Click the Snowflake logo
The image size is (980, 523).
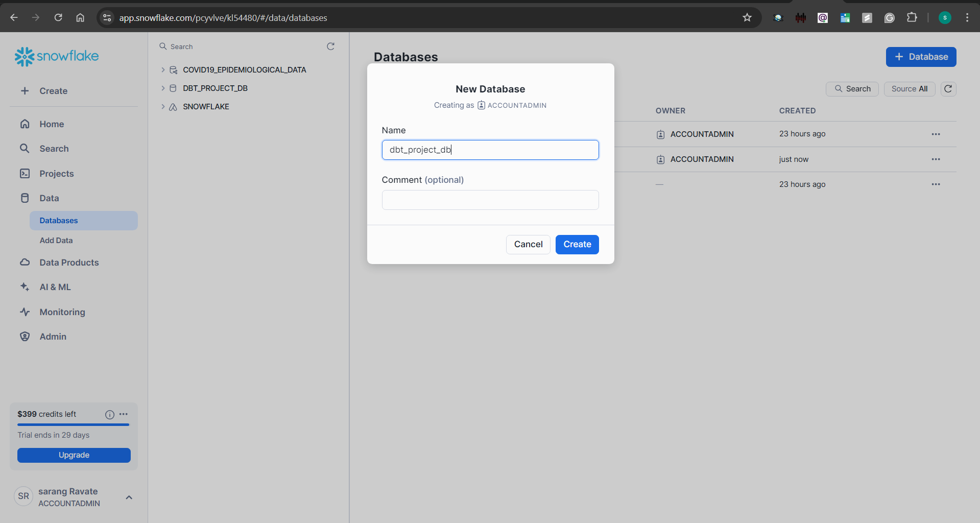[57, 57]
